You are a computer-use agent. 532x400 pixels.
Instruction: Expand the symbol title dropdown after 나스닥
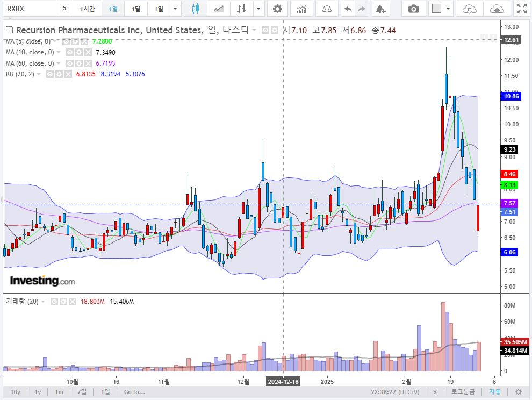(254, 30)
